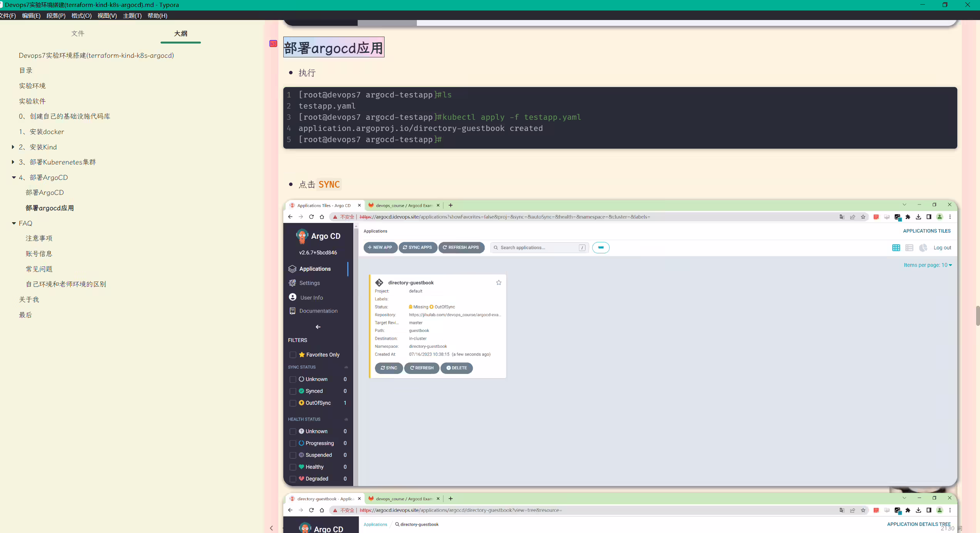Open the tab search chevron in the upper browser window
The image size is (980, 533).
(905, 204)
